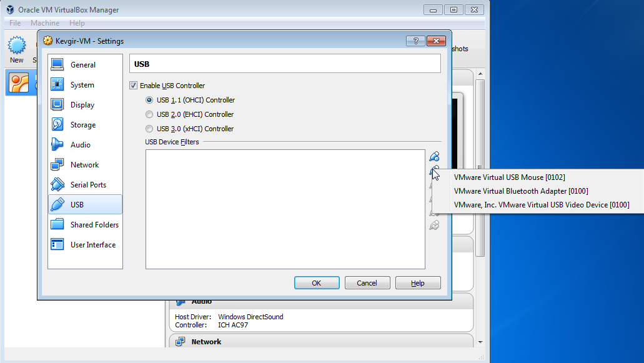
Task: Open the Serial Ports settings
Action: click(85, 185)
